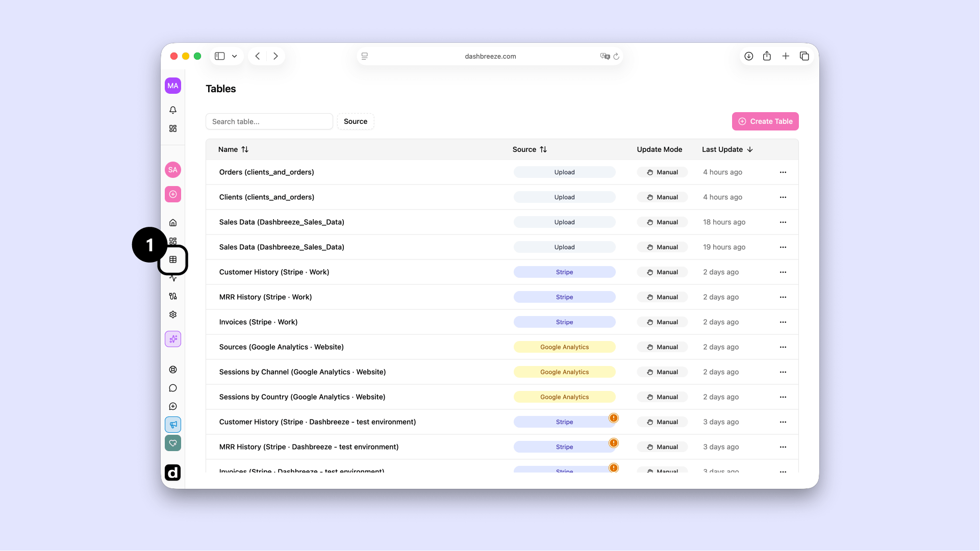Open the Source filter dropdown
Screen dimensions: 980x551
(356, 121)
